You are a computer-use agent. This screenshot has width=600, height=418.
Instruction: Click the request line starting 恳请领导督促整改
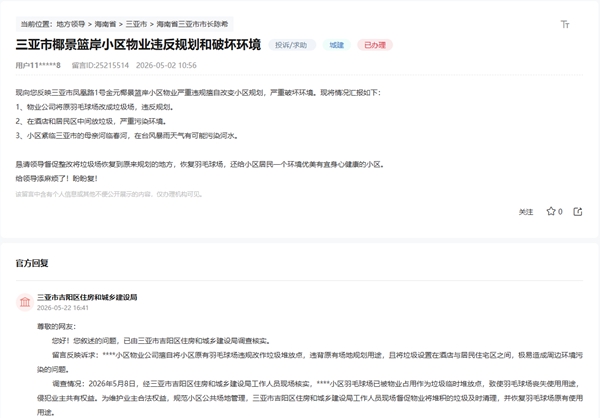[200, 164]
